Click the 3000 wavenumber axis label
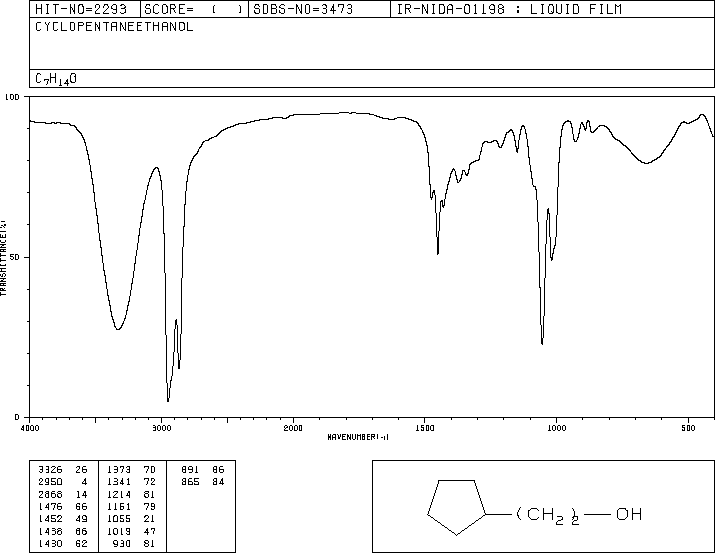The height and width of the screenshot is (553, 715). (x=161, y=428)
